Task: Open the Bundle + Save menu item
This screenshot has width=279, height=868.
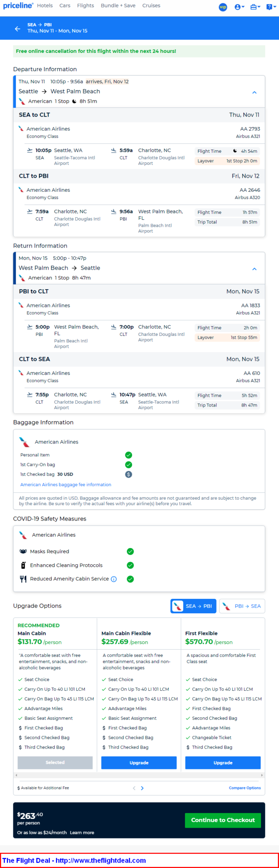Action: coord(118,6)
